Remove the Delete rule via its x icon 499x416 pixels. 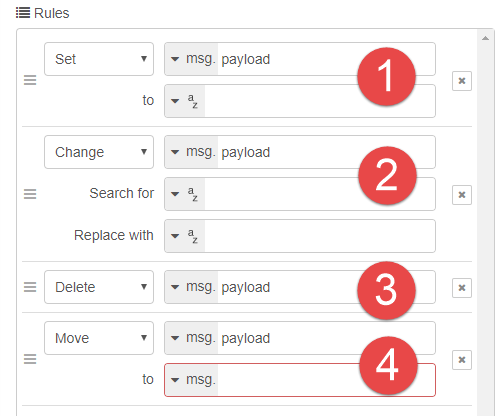tap(462, 288)
